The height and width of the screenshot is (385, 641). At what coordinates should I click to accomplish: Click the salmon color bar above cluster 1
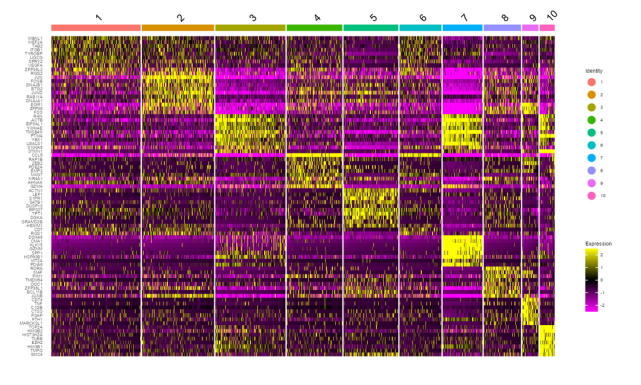coord(96,28)
